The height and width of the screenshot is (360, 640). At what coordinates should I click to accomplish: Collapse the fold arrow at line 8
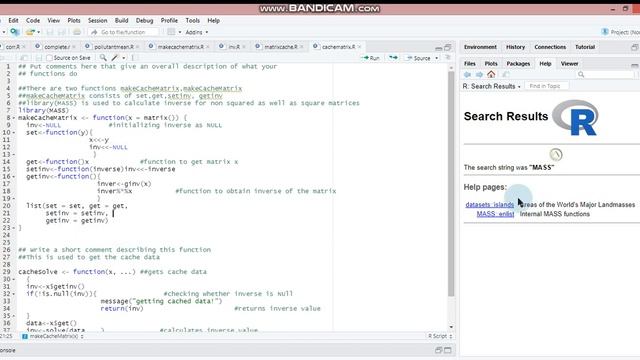13,118
